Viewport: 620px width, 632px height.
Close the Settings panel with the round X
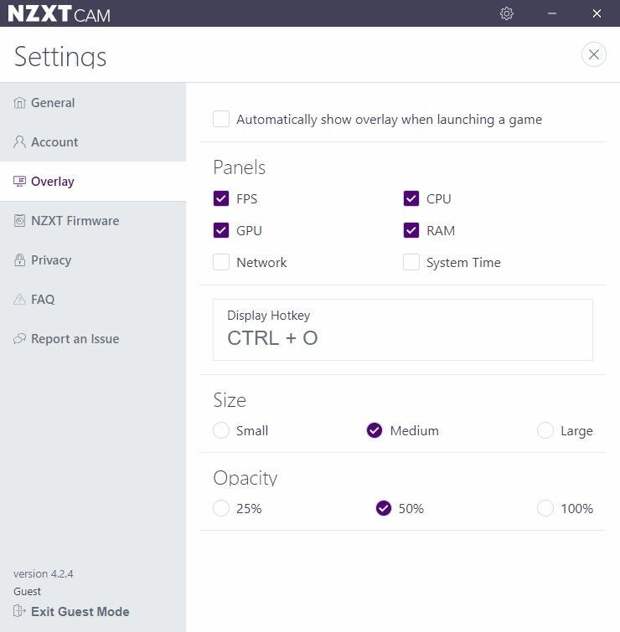point(593,54)
